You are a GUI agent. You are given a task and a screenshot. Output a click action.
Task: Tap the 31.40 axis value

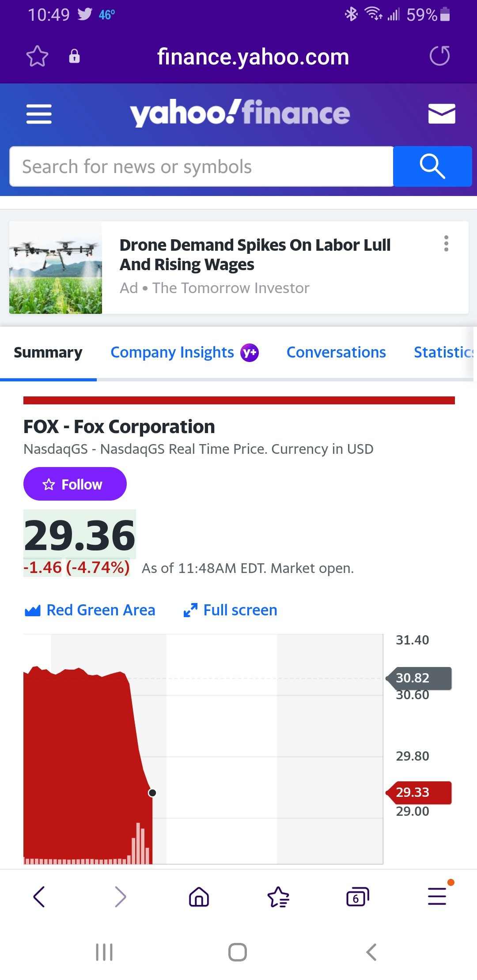click(x=413, y=640)
